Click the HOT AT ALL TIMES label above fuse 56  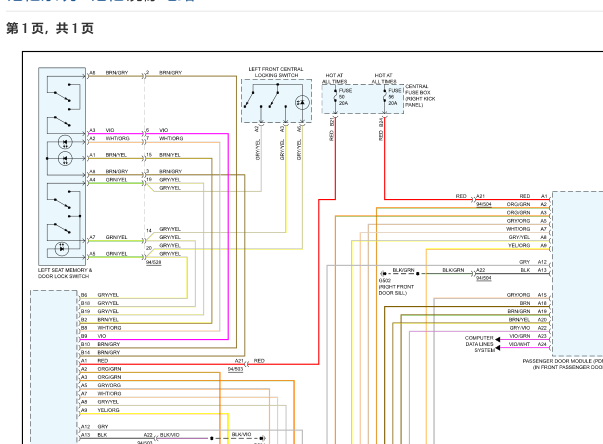(383, 78)
